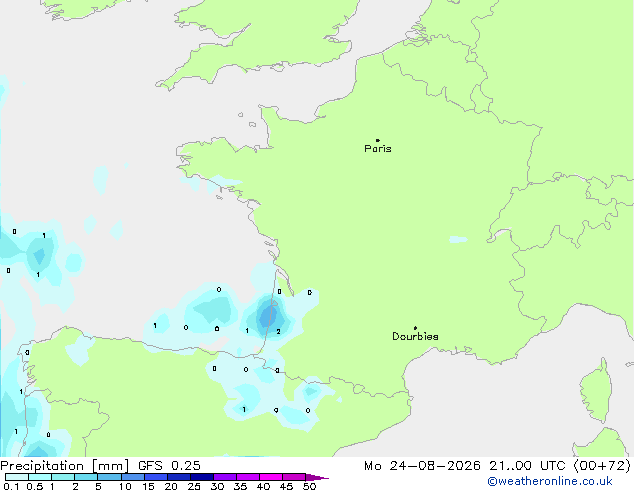
Task: Click the '45' legend scale label
Action: [286, 486]
